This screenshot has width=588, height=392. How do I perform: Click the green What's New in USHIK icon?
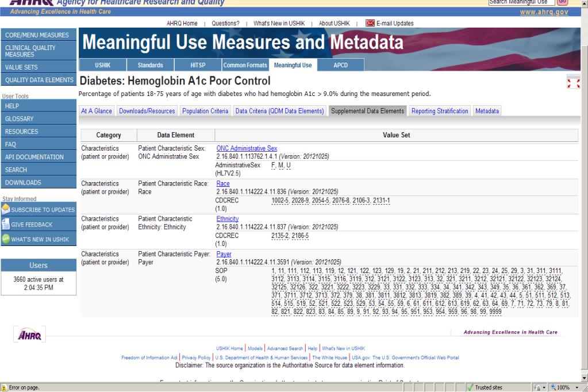(6, 239)
